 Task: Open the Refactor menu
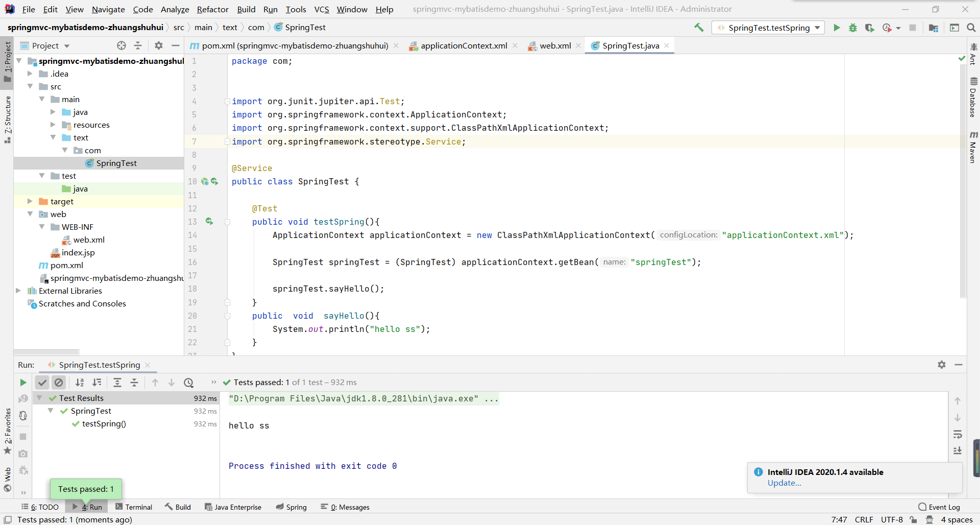pyautogui.click(x=212, y=9)
